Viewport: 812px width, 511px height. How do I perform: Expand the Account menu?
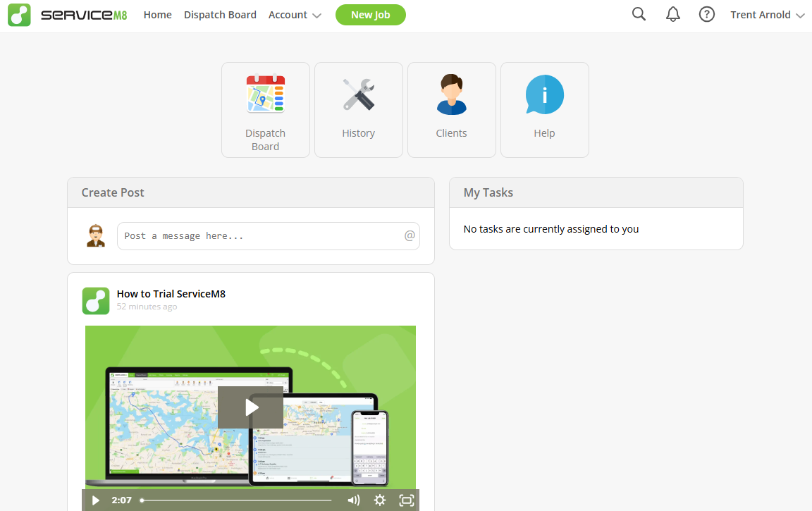click(x=295, y=15)
